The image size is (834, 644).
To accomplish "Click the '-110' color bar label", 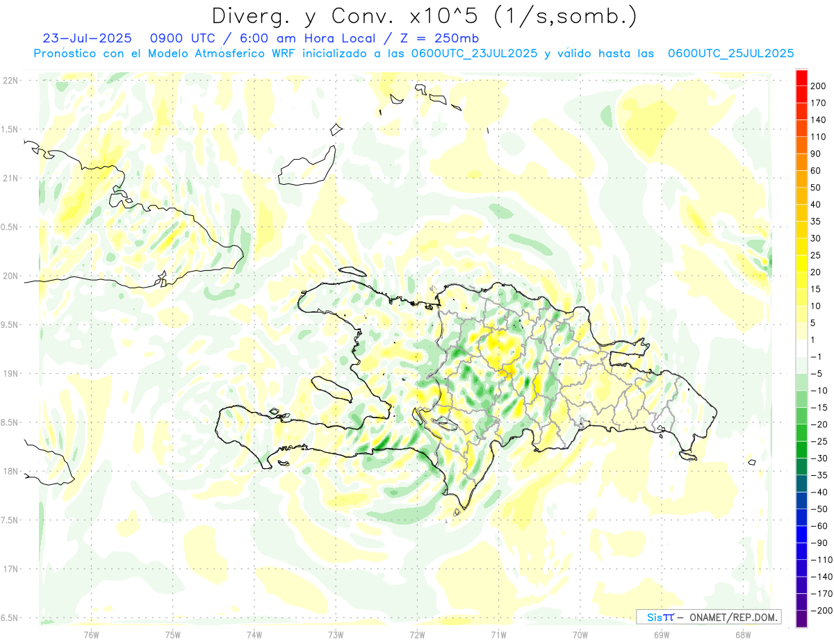I will coord(821,560).
